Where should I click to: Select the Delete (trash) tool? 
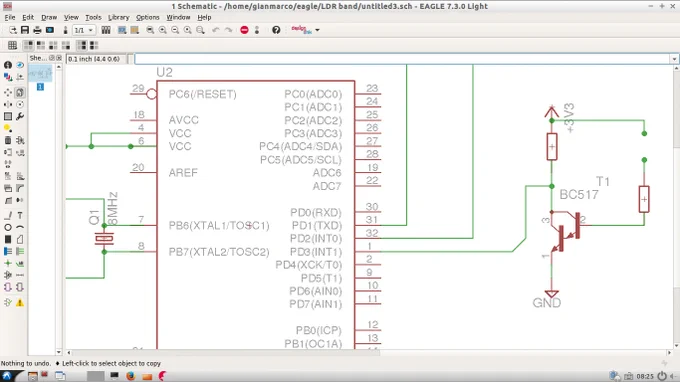tap(8, 140)
